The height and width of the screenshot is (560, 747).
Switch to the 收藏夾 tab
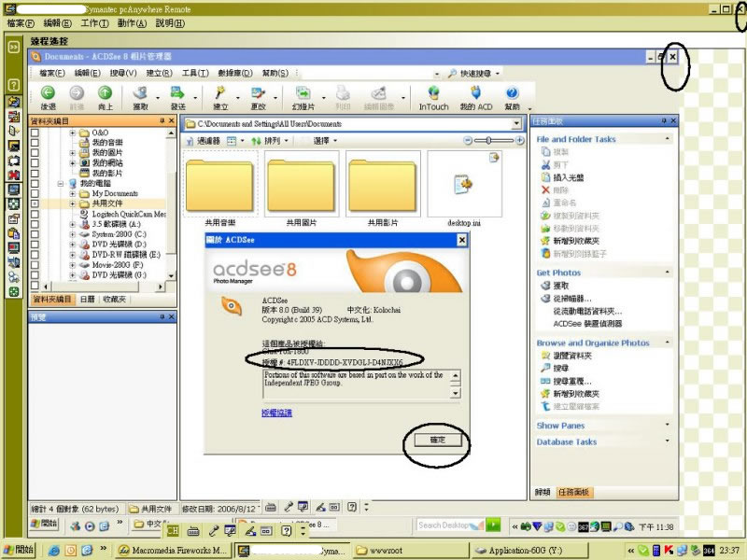(x=114, y=299)
